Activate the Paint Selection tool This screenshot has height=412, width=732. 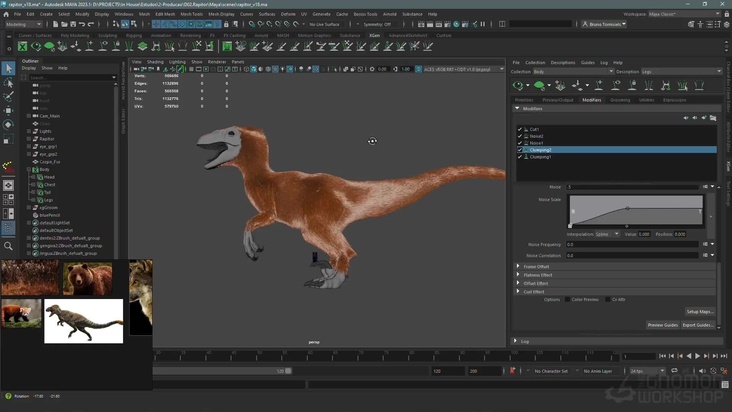(8, 96)
